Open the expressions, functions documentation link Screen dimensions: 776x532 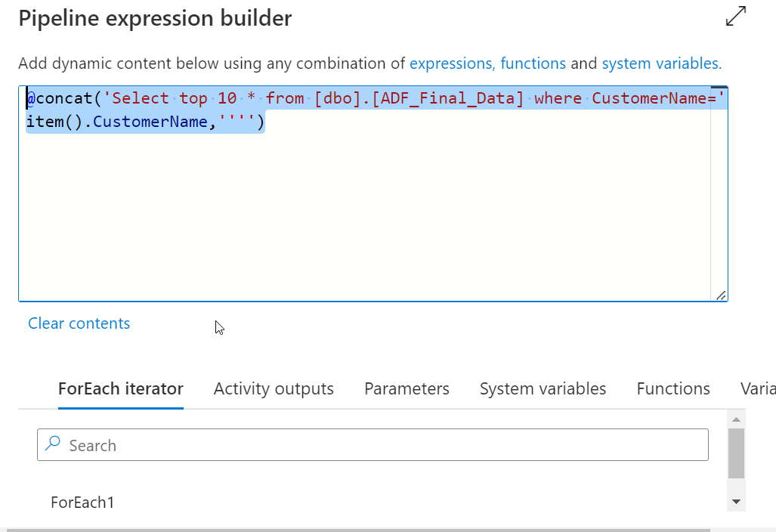pos(487,63)
